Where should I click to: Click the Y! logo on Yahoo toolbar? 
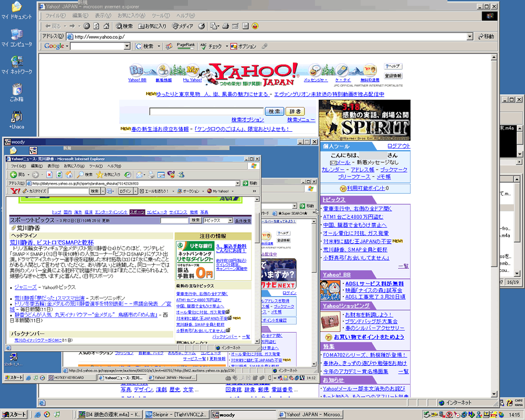pos(15,191)
